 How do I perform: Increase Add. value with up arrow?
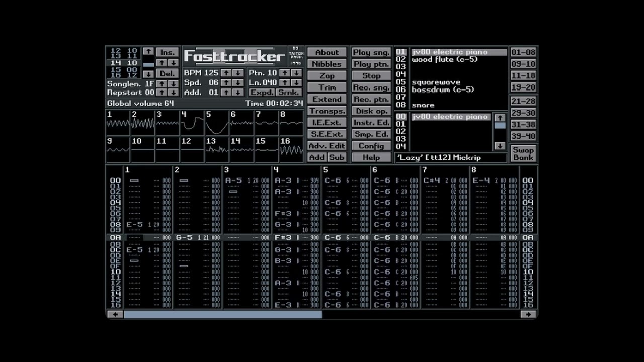226,93
